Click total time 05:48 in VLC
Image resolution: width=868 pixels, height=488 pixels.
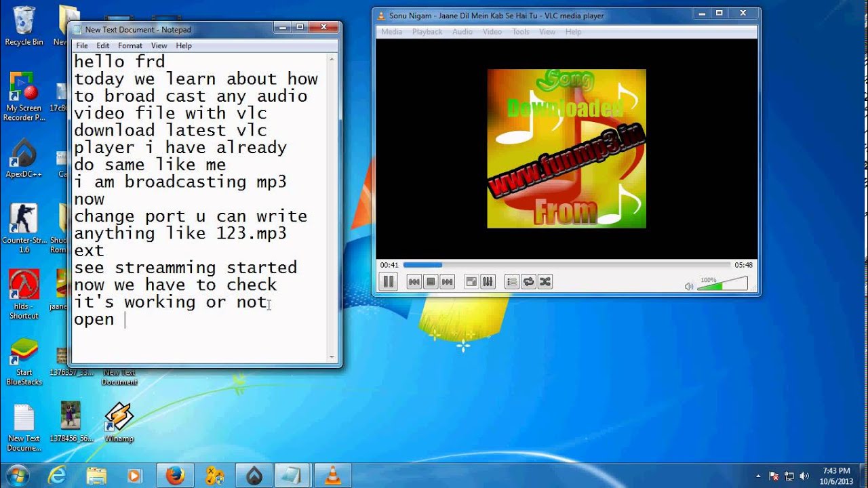744,265
